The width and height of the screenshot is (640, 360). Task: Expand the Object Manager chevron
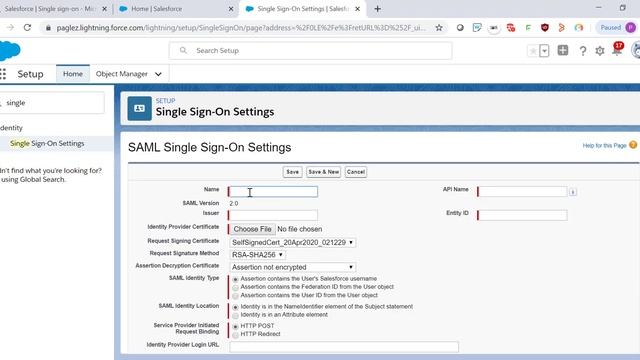tap(158, 74)
